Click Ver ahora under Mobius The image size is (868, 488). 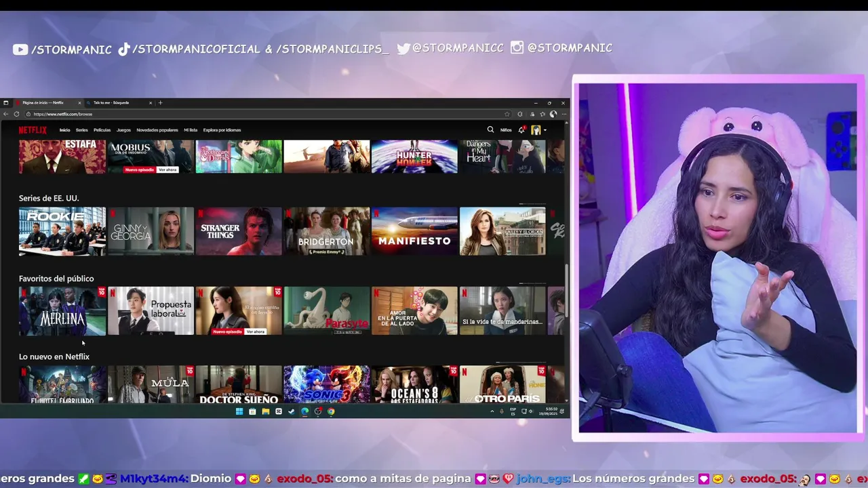point(167,169)
